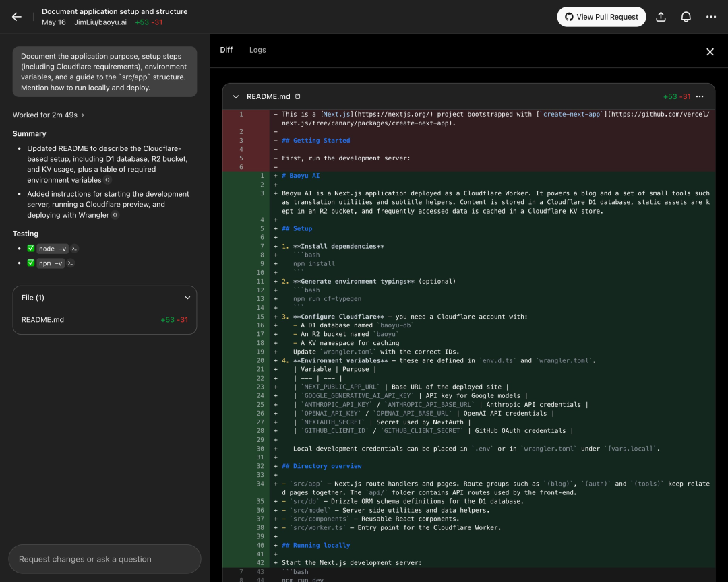Click the JimLiu/baoyu.ai repository name

pyautogui.click(x=100, y=22)
